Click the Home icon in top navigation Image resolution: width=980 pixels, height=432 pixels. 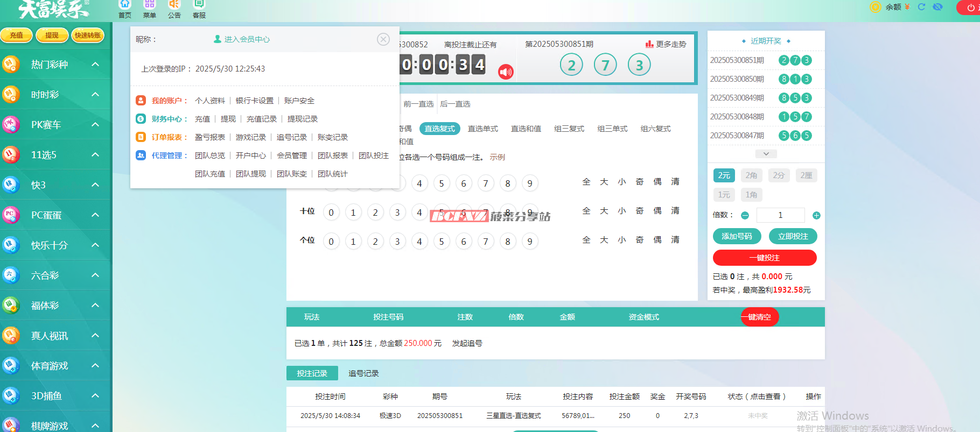[125, 5]
